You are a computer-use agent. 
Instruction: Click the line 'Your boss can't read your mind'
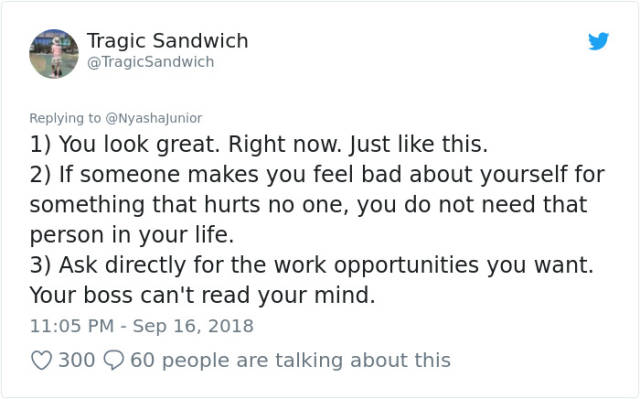tap(202, 295)
